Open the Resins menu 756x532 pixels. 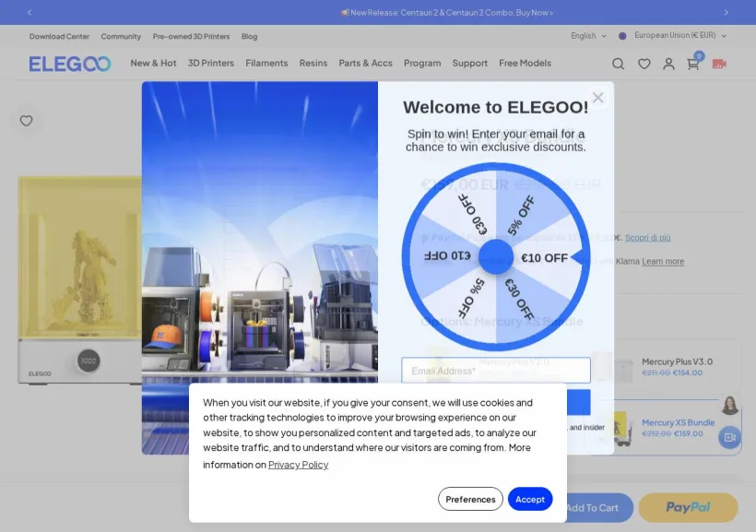[x=313, y=64]
